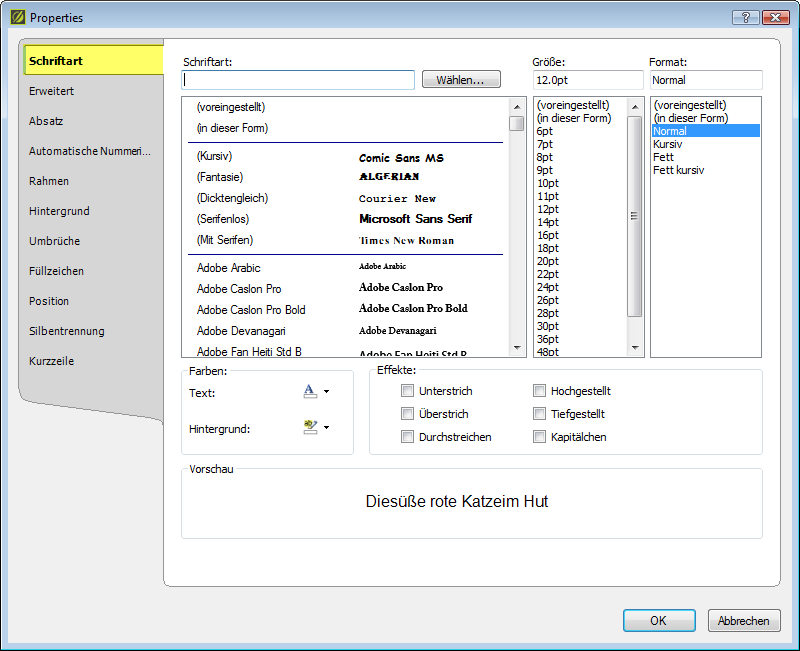The height and width of the screenshot is (651, 800).
Task: Check the Kapitälchen option
Action: click(539, 437)
